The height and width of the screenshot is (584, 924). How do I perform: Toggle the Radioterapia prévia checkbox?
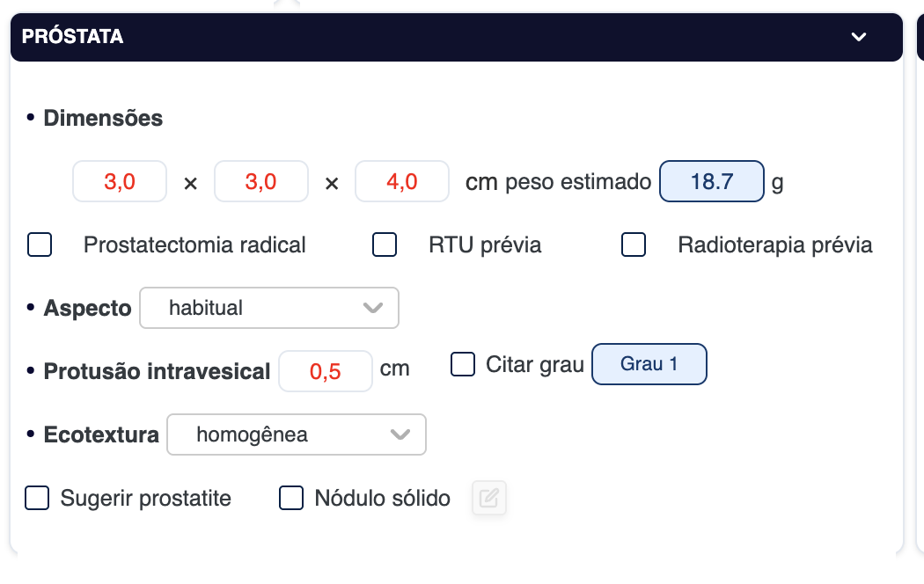(x=634, y=245)
